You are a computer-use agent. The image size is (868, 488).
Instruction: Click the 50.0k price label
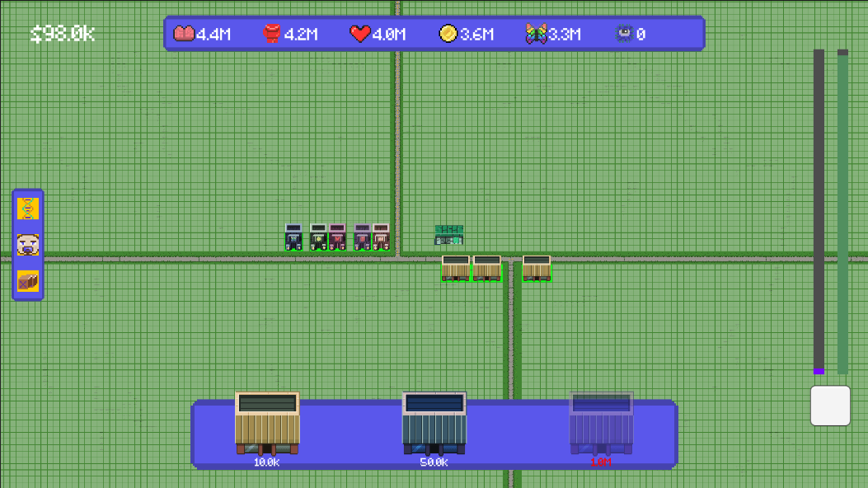(x=434, y=462)
